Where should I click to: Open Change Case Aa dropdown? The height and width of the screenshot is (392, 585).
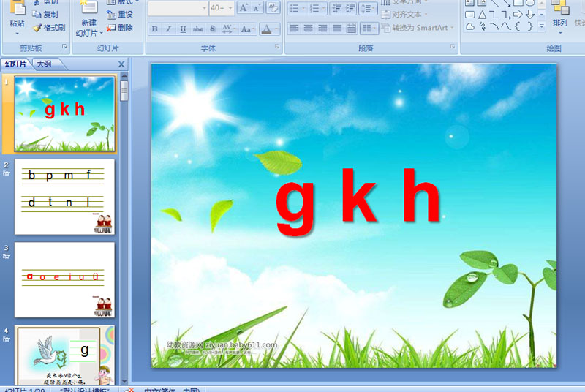(x=247, y=29)
